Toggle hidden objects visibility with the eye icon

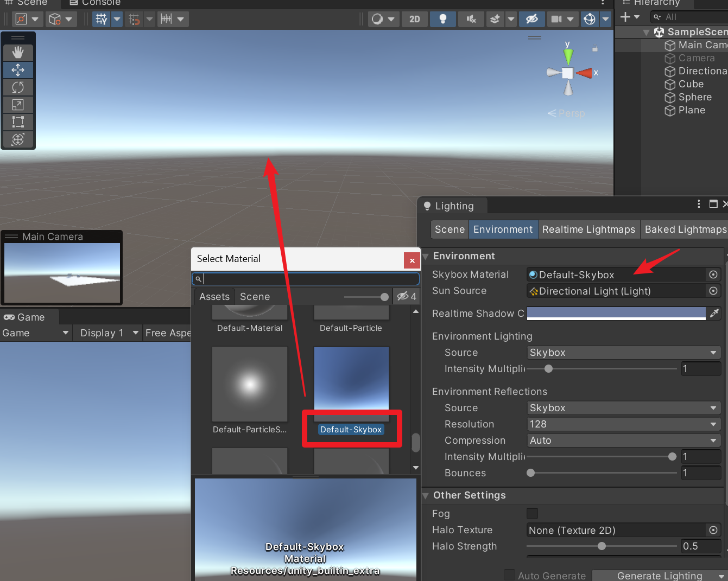pyautogui.click(x=531, y=19)
